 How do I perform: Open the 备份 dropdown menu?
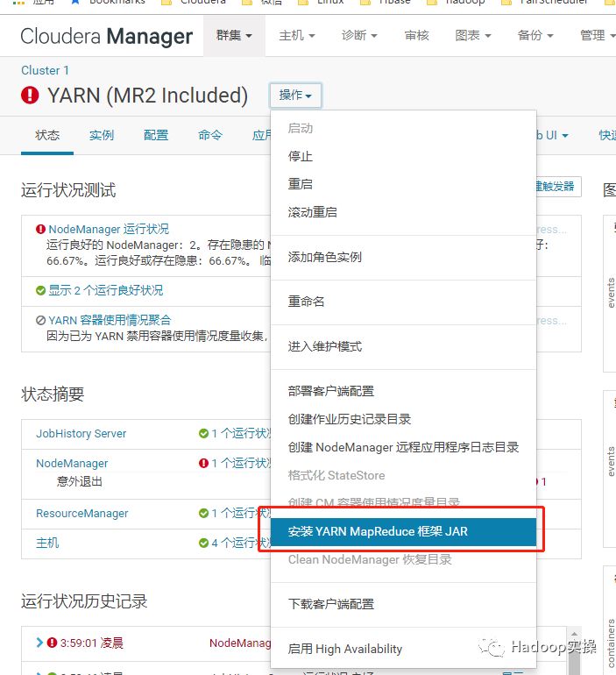coord(535,35)
